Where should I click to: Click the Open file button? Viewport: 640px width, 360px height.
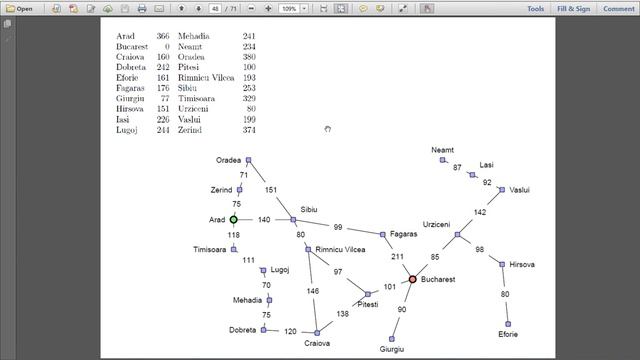(x=19, y=9)
